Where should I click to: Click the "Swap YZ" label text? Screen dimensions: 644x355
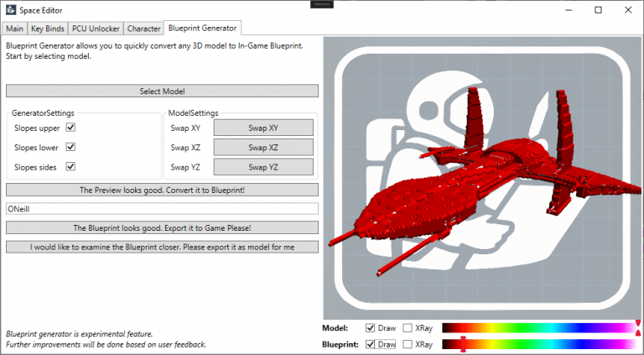point(185,167)
